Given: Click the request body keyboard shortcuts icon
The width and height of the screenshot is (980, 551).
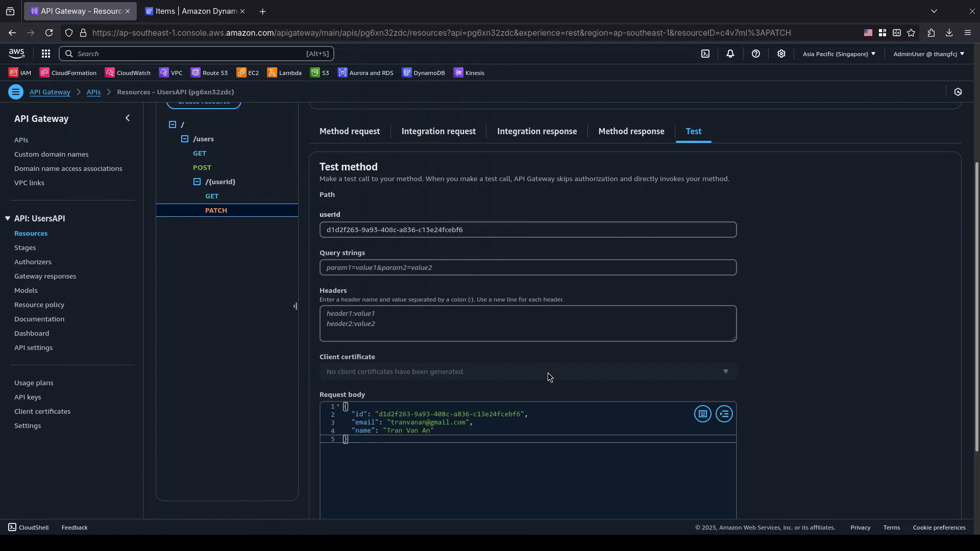Looking at the screenshot, I should point(703,414).
